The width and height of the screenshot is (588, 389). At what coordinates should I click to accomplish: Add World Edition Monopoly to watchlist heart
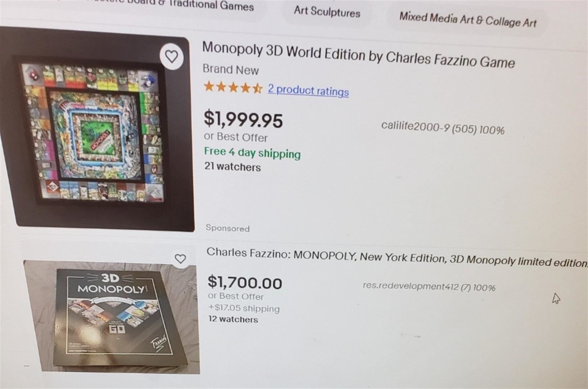click(x=172, y=56)
